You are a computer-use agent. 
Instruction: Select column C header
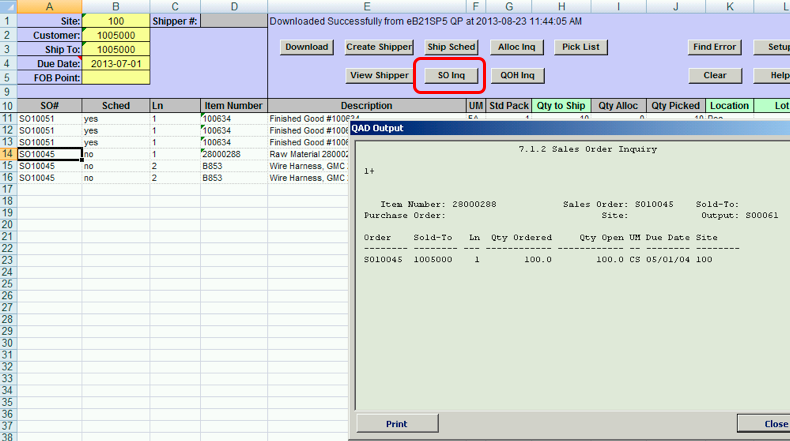point(175,7)
